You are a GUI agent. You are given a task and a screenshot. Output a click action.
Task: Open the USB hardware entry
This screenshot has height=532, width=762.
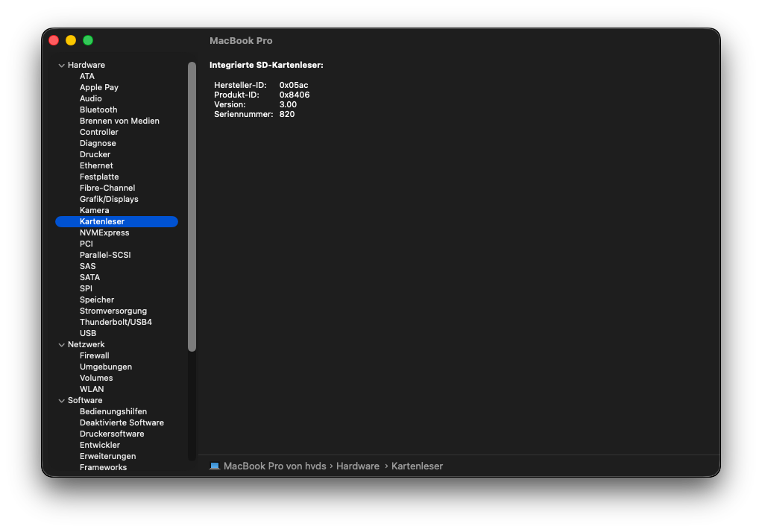88,333
